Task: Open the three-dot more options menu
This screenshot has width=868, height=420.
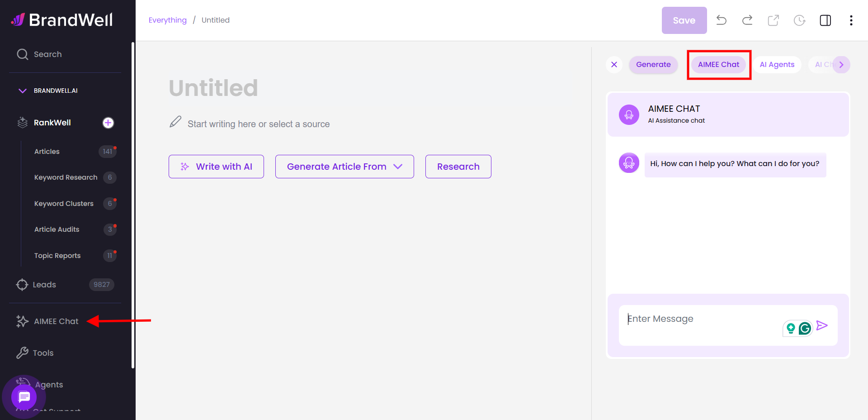Action: (851, 20)
